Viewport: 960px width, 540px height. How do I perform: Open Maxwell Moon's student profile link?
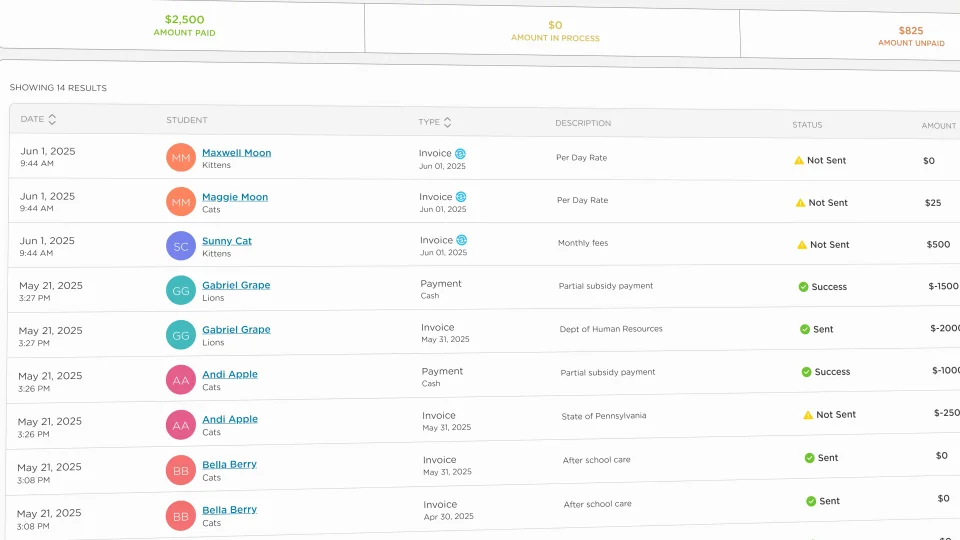pyautogui.click(x=236, y=153)
